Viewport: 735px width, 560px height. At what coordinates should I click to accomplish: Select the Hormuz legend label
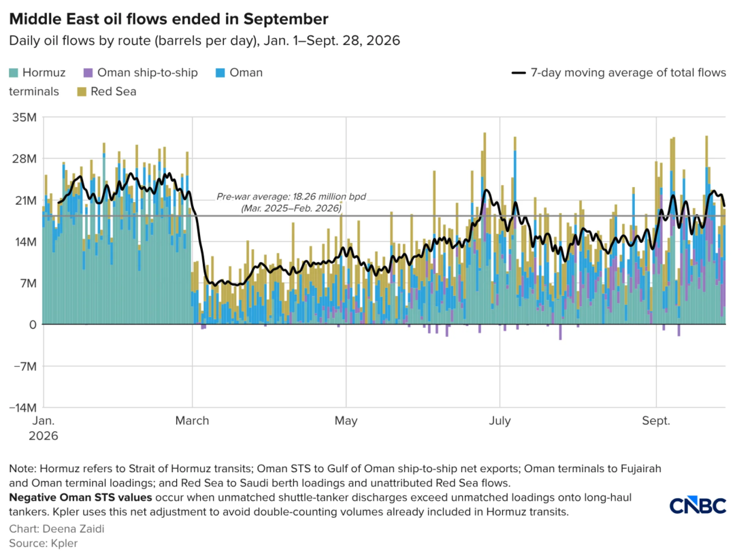coord(44,73)
